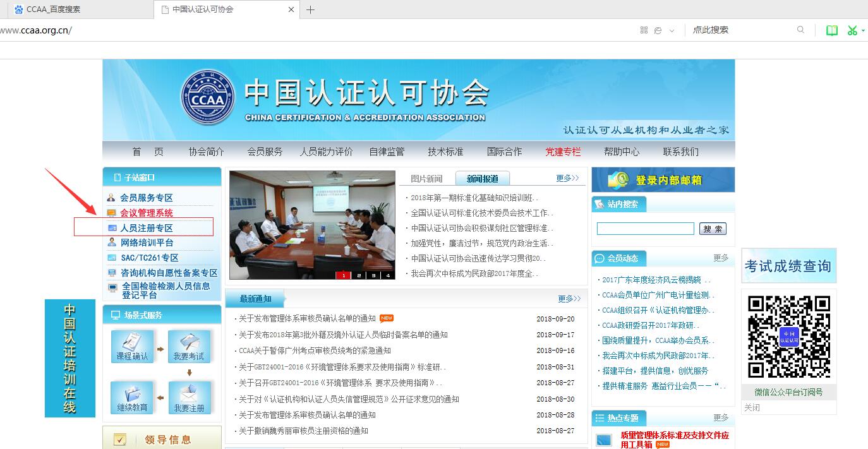Open the 自律监管 navigation item
This screenshot has width=868, height=449.
point(387,152)
